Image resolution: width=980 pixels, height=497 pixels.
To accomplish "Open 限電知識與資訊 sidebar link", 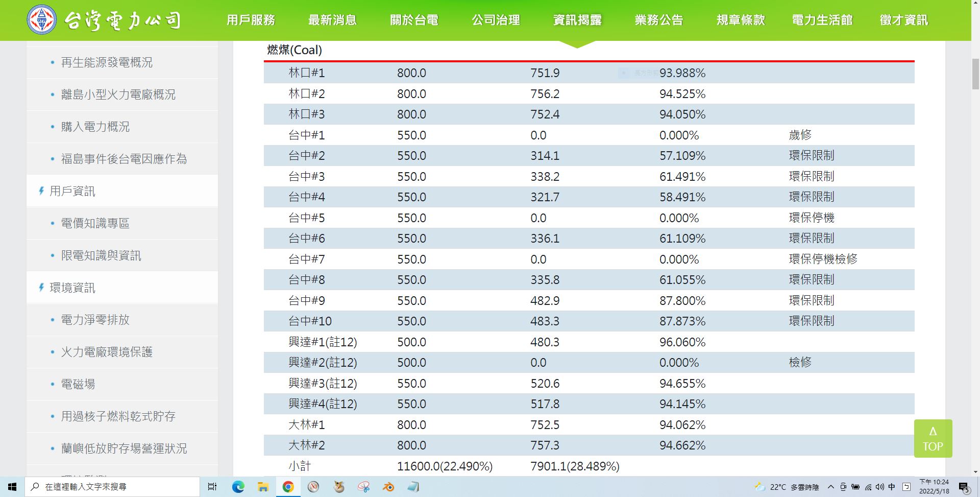I will [101, 255].
